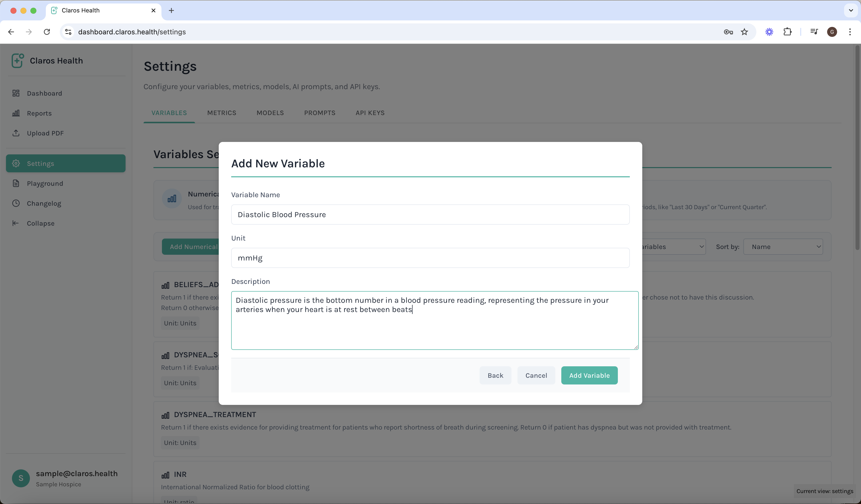
Task: Open the API KEYS tab
Action: pos(370,113)
